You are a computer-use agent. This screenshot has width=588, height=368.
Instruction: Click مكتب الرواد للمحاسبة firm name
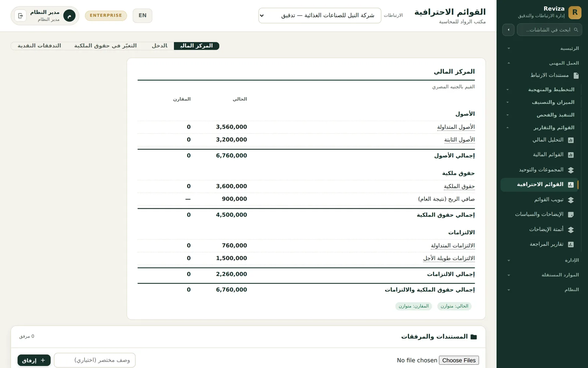pyautogui.click(x=462, y=22)
